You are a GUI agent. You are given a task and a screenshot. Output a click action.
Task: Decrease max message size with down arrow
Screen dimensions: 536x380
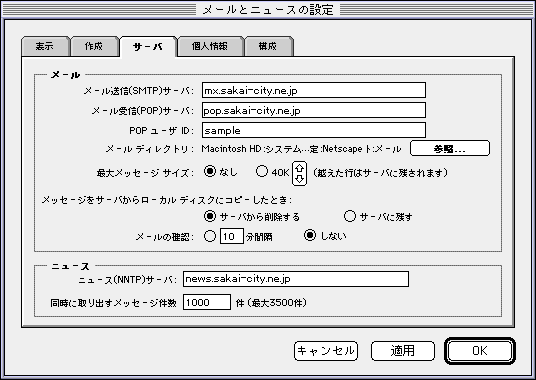(x=299, y=179)
